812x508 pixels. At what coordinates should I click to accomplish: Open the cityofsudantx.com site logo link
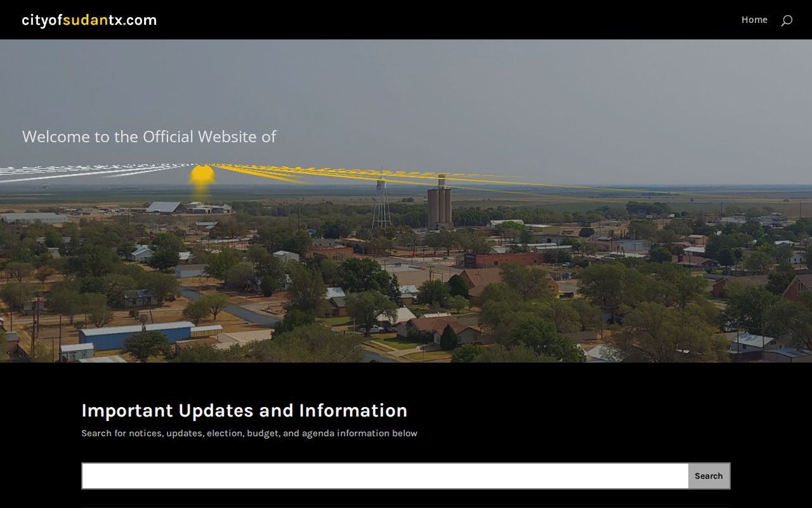click(89, 20)
